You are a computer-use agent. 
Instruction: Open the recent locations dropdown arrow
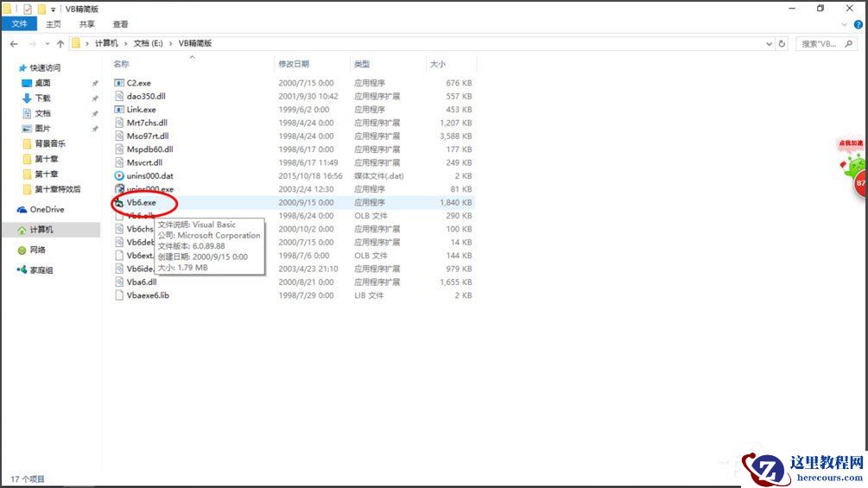47,44
